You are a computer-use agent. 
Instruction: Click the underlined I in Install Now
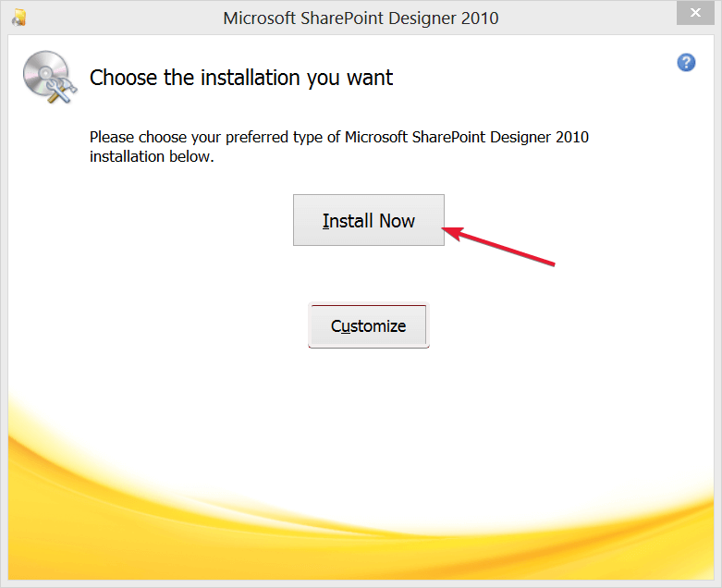(x=325, y=221)
